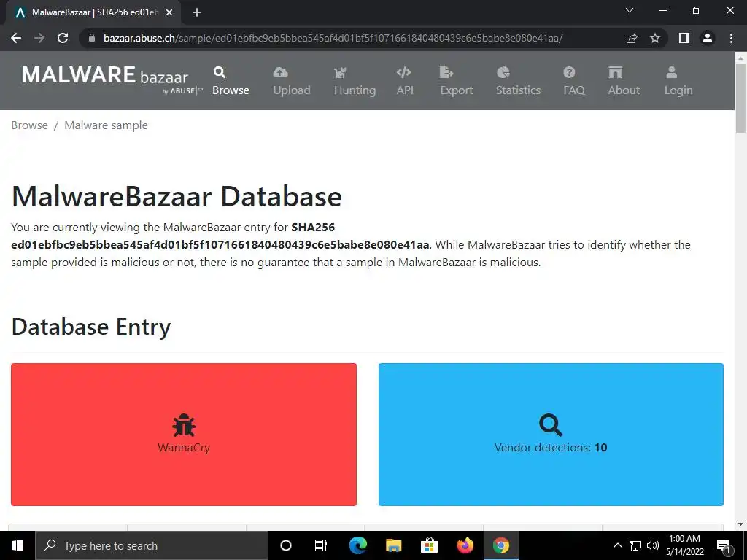
Task: Click the Export file icon
Action: click(446, 72)
